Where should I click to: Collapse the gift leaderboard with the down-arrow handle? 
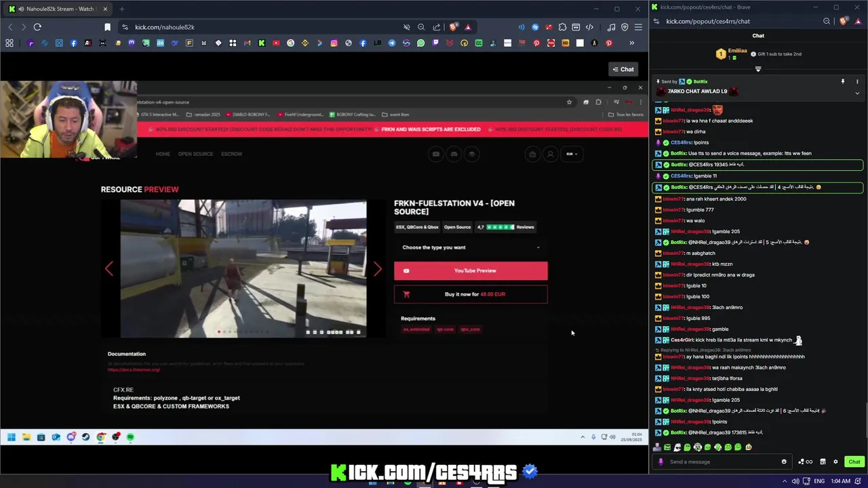coord(758,69)
